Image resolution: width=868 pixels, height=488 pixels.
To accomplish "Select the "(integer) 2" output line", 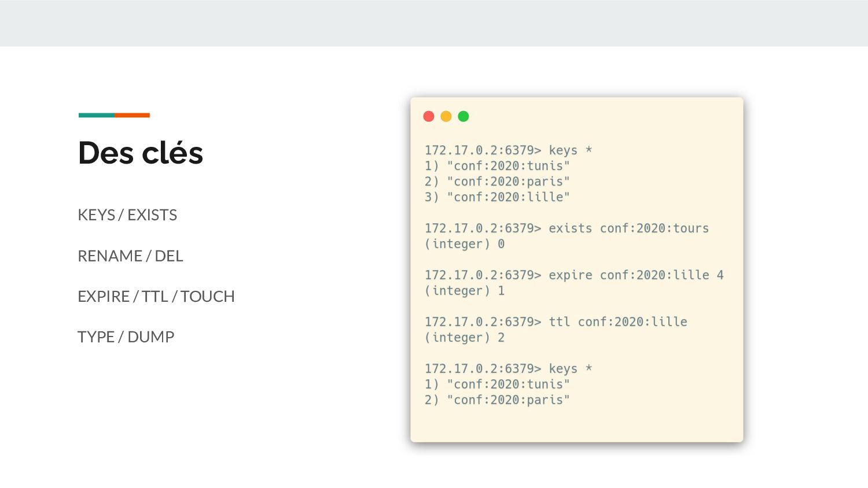I will tap(465, 338).
